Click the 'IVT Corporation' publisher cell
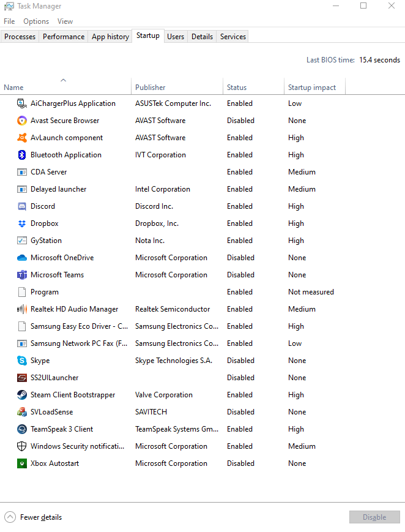Screen dimensions: 405x532 pos(160,155)
